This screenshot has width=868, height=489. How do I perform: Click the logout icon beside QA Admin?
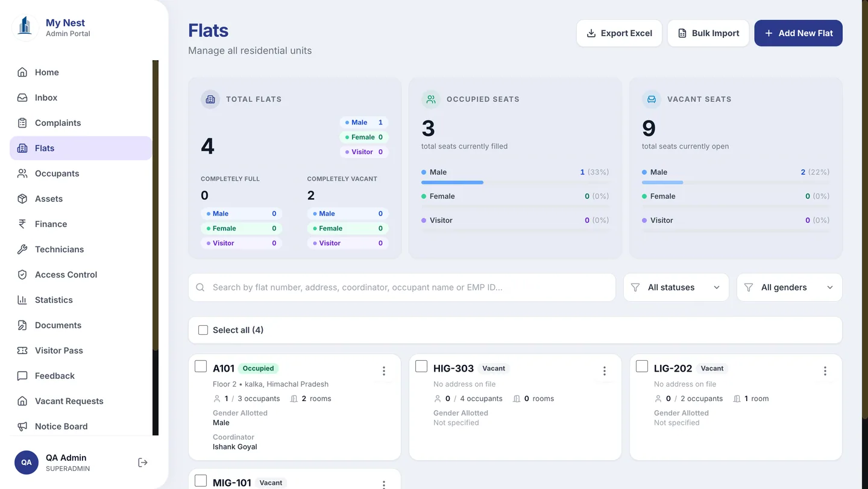pos(143,463)
